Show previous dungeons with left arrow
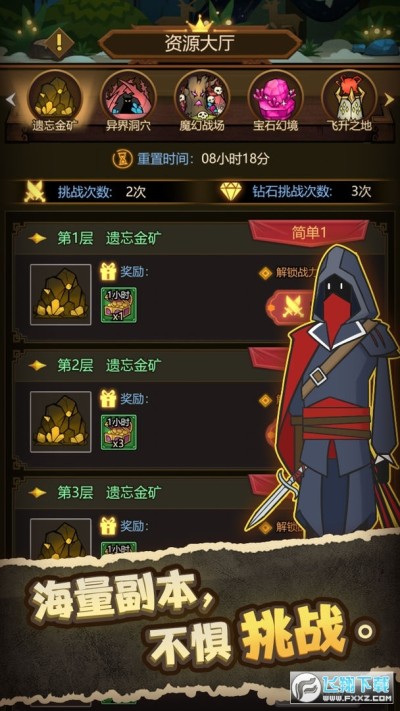 (x=10, y=99)
